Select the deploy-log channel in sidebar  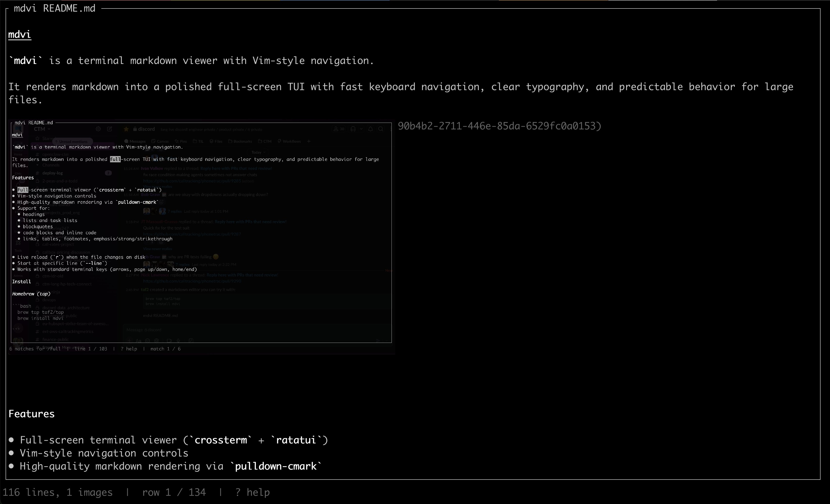(x=53, y=173)
